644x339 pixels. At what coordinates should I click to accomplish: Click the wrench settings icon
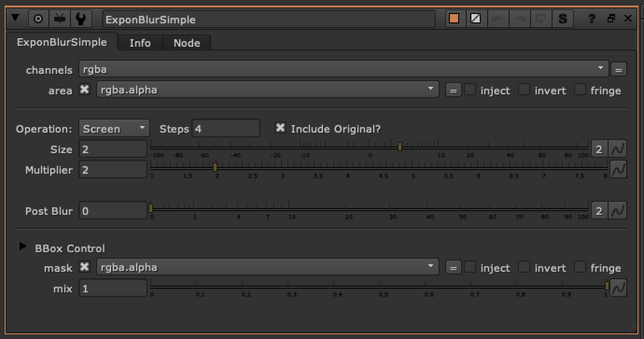point(80,19)
